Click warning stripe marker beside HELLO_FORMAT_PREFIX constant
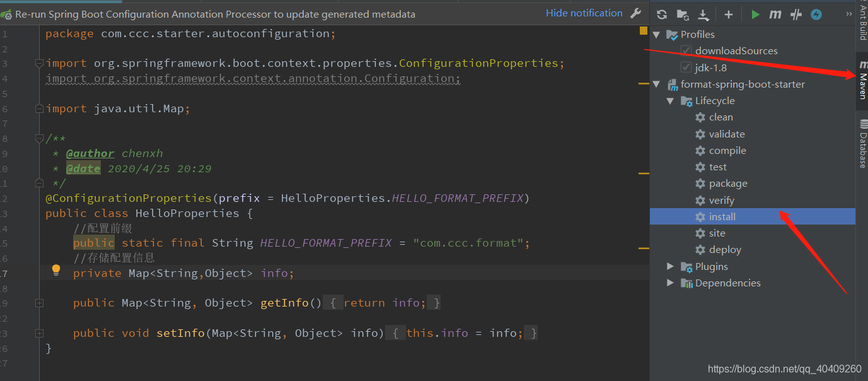868x381 pixels. [x=644, y=248]
